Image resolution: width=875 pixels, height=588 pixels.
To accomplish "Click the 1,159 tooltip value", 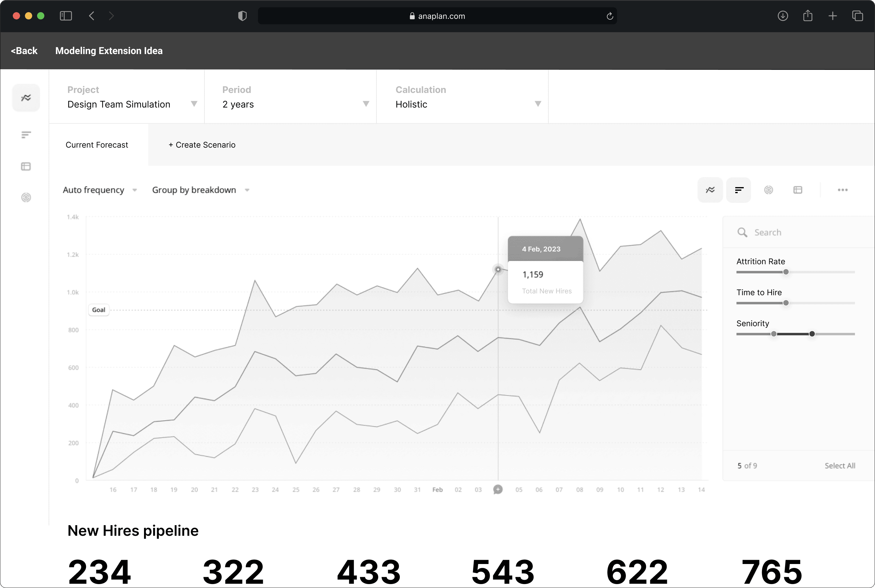I will point(533,275).
